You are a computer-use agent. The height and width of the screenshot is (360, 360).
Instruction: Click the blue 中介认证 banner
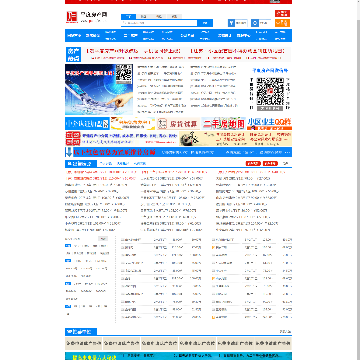click(87, 124)
